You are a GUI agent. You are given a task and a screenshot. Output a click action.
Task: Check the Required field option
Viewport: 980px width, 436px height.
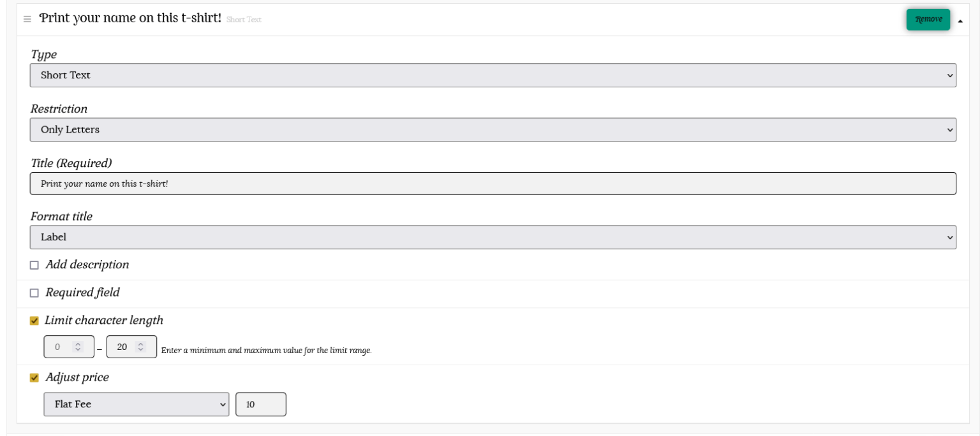point(34,293)
